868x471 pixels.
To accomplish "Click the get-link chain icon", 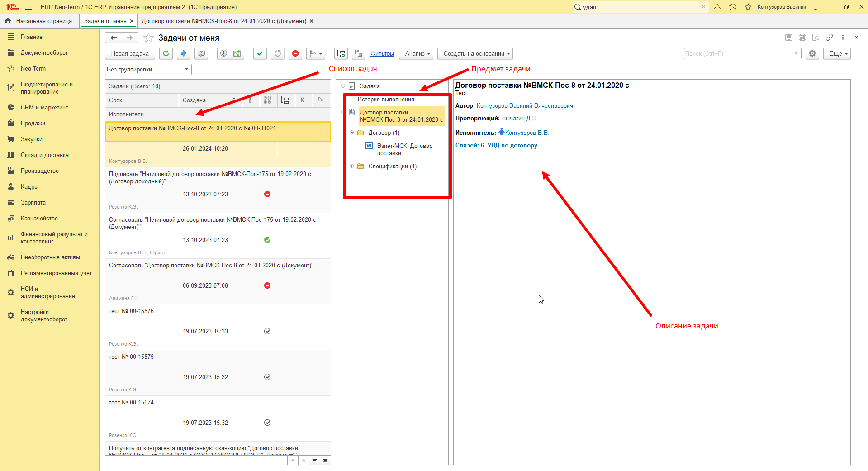I will (x=829, y=38).
